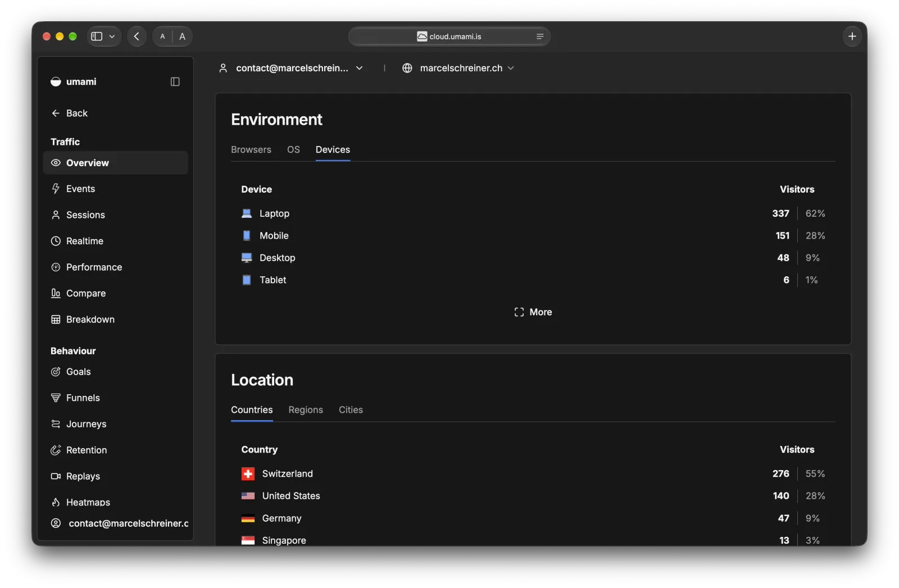Click Germany in the country list

point(282,518)
